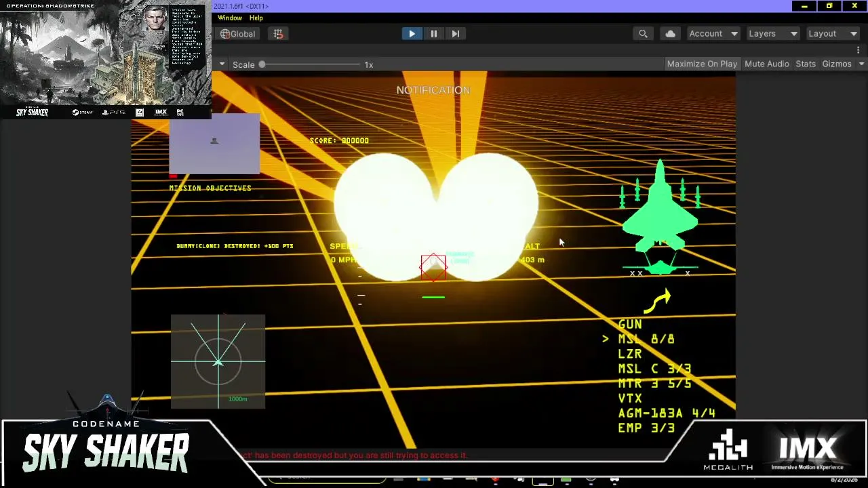Advance one frame with the Step button

pos(455,34)
